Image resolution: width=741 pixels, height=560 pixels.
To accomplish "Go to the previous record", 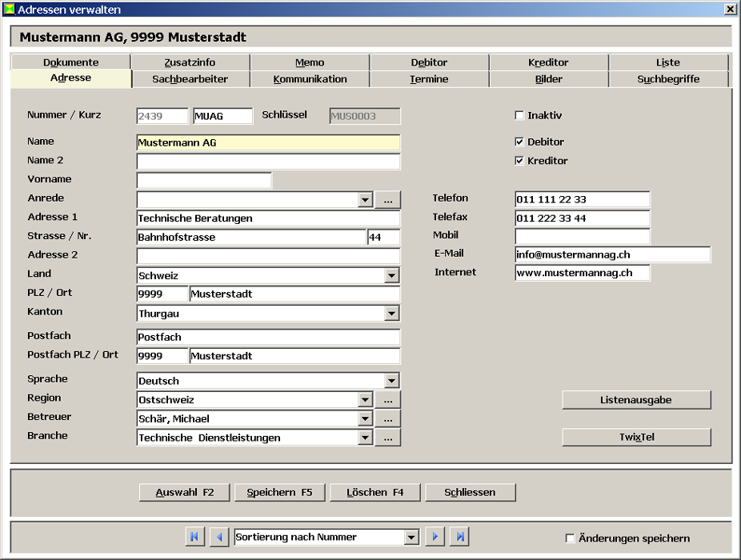I will (x=218, y=538).
